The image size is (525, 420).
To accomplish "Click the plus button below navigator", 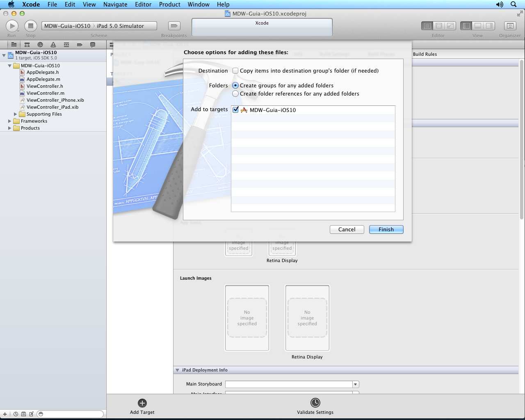I will click(x=5, y=414).
